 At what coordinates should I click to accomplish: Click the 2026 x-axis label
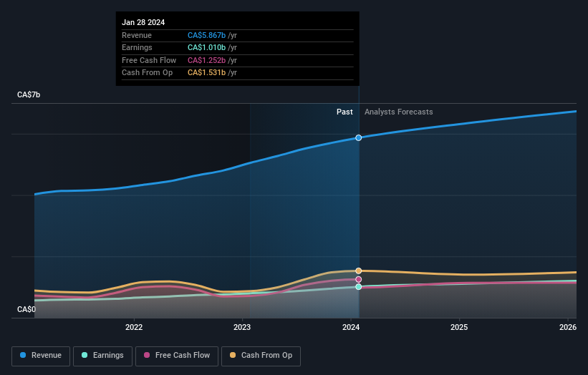pyautogui.click(x=568, y=328)
